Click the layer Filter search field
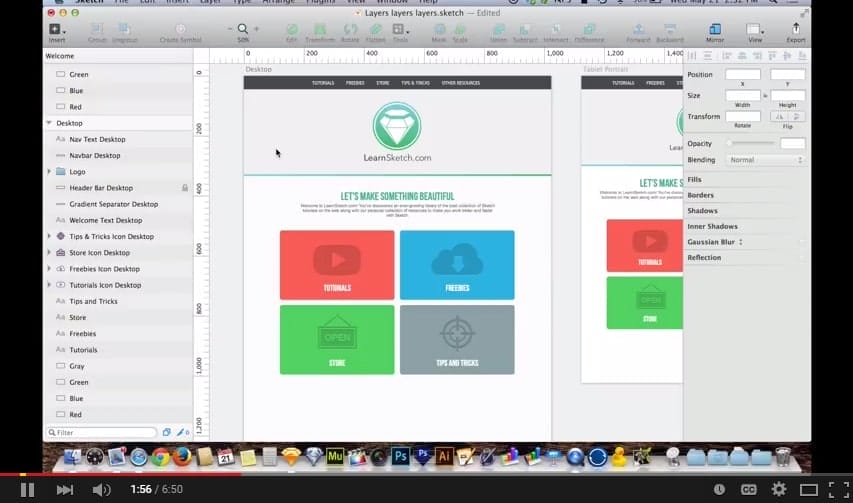The width and height of the screenshot is (853, 503). 102,432
